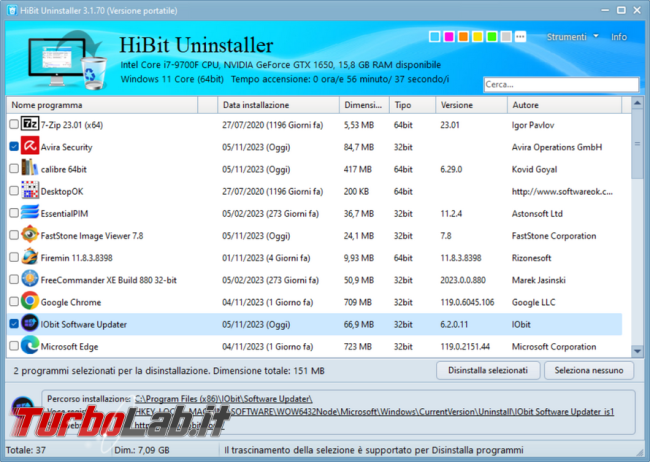Screen dimensions: 650x462
Task: Click the DesktopOK icon
Action: pos(30,190)
